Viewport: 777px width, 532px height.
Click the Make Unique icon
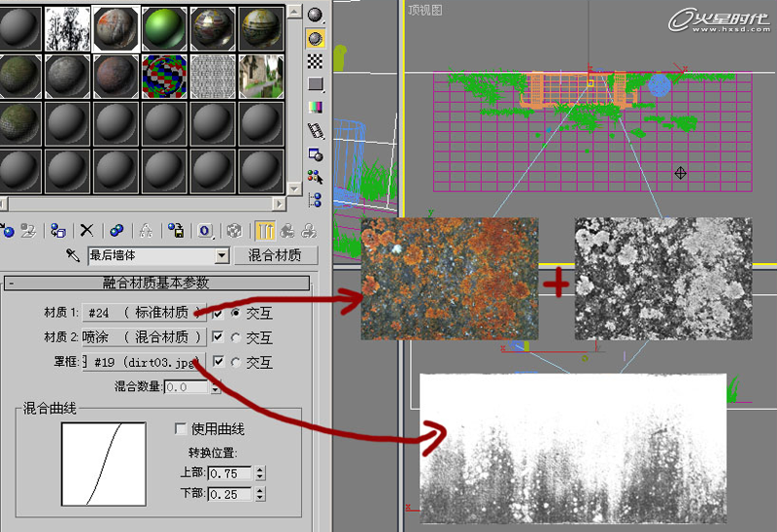tap(146, 230)
